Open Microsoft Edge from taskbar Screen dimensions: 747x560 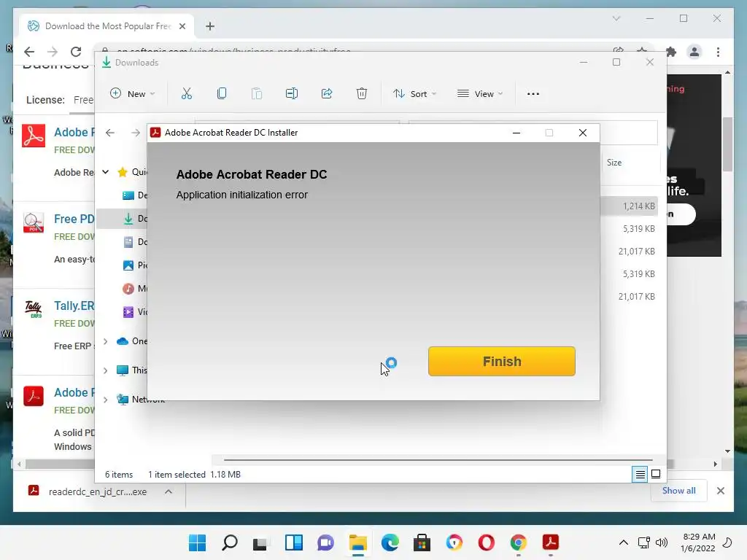(x=390, y=542)
